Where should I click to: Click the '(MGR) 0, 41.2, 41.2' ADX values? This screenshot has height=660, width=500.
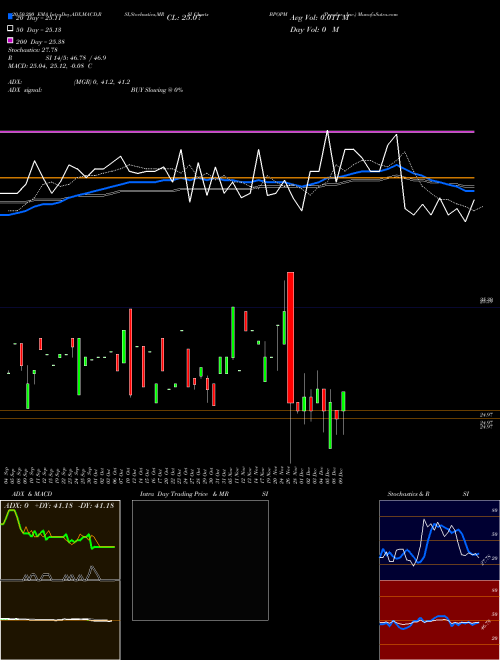pyautogui.click(x=102, y=82)
